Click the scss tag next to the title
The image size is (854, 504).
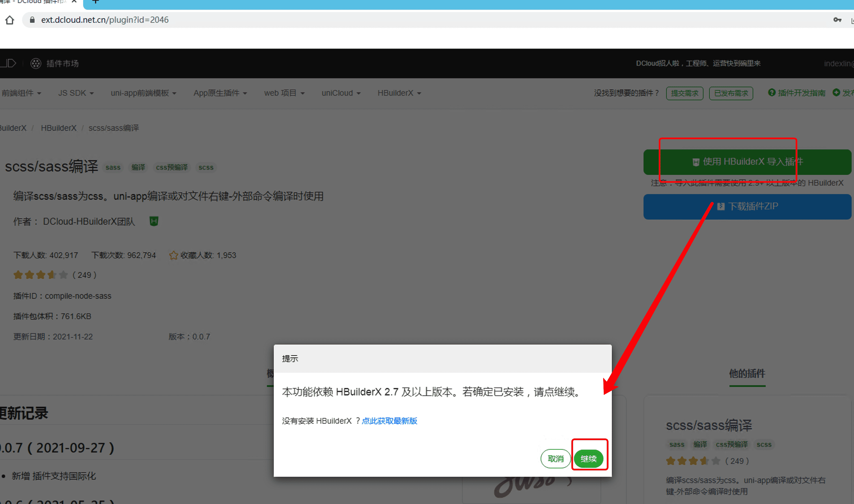(206, 167)
